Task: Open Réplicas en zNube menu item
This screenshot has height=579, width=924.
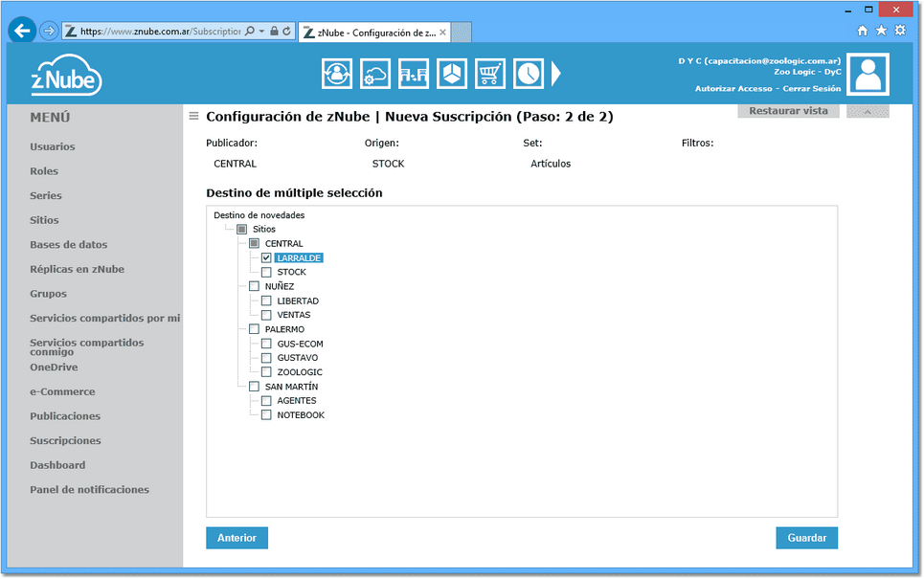Action: [x=78, y=269]
